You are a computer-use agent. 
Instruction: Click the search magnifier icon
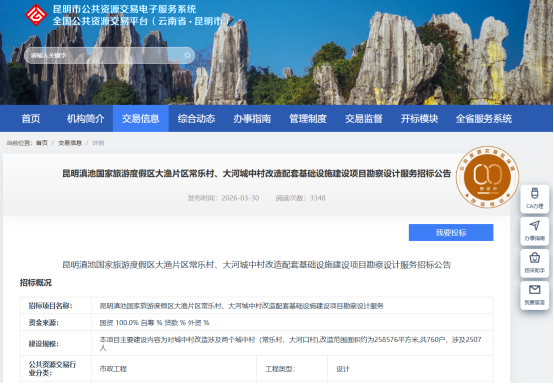(187, 55)
